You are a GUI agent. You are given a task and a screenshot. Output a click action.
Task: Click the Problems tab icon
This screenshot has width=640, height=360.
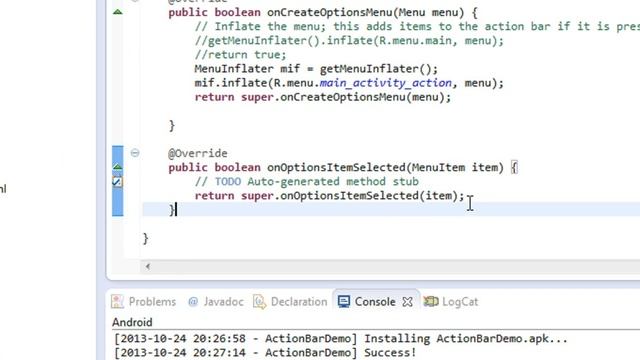coord(117,302)
